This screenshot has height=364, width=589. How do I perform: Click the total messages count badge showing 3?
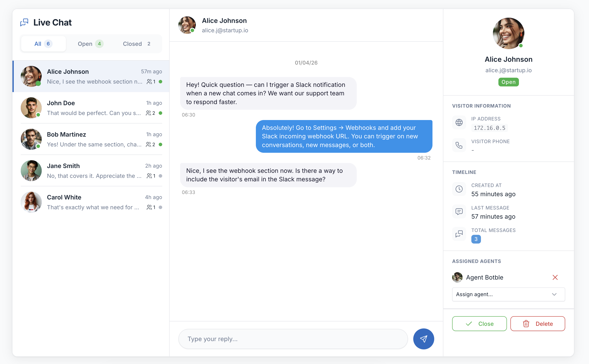(x=476, y=239)
